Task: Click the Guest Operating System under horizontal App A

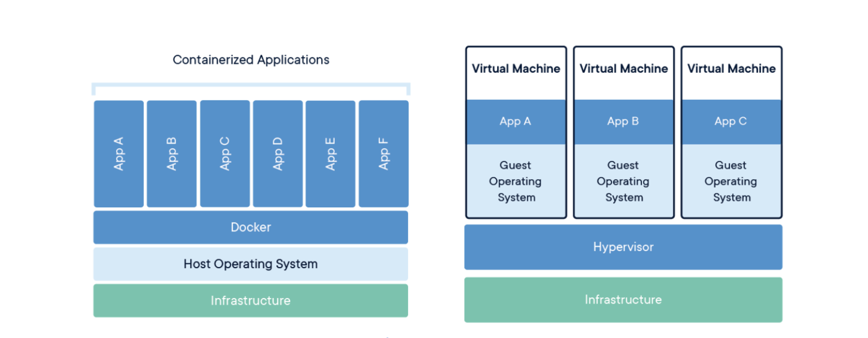Action: [x=516, y=181]
